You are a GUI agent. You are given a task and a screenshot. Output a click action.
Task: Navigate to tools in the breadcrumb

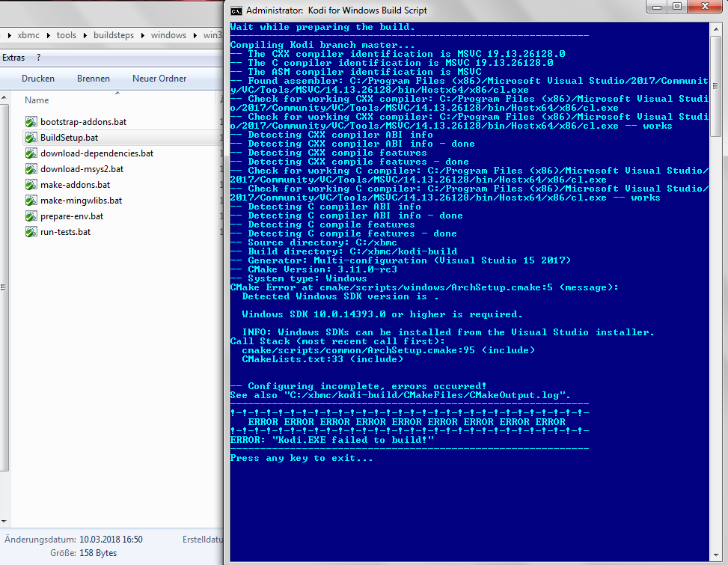[67, 35]
